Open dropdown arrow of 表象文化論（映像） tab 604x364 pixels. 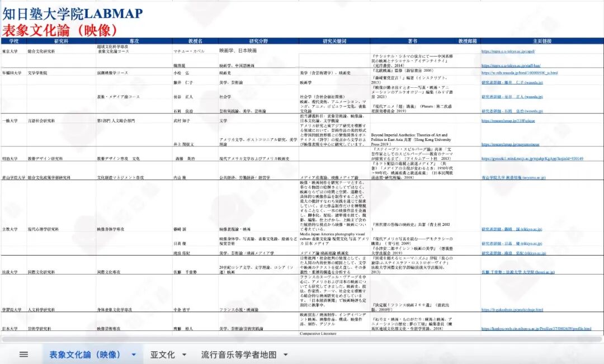134,354
